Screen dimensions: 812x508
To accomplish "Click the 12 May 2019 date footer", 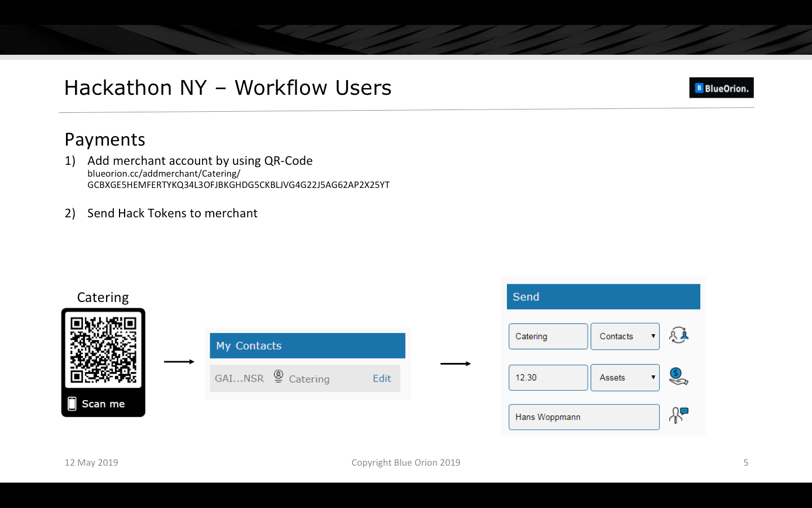I will tap(91, 463).
